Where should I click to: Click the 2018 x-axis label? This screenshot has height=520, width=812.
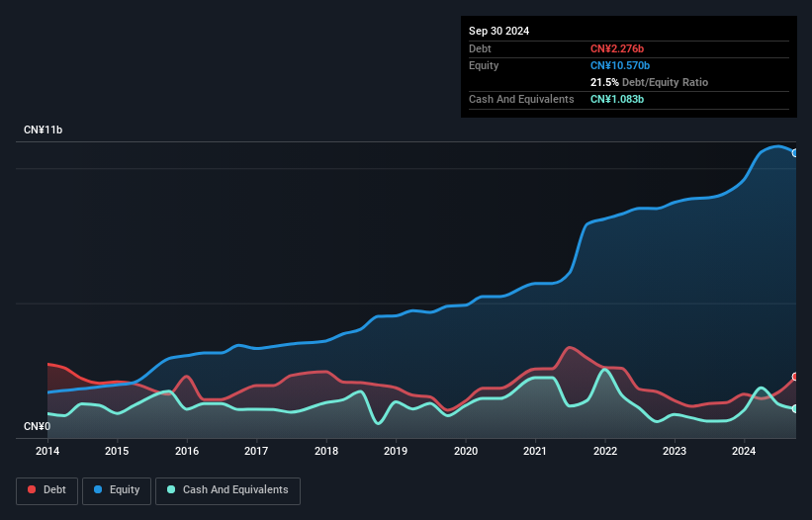tap(326, 451)
